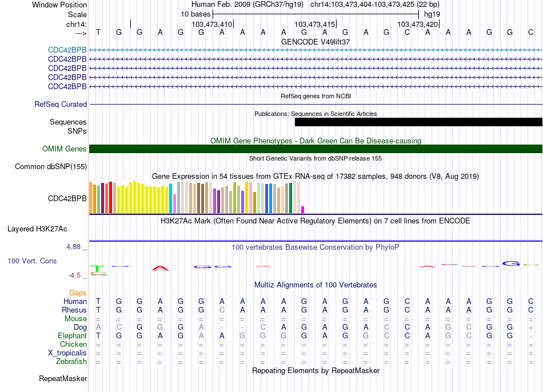Select the 'X_tropicalis' alignment row label
This screenshot has width=543, height=392.
pyautogui.click(x=67, y=353)
